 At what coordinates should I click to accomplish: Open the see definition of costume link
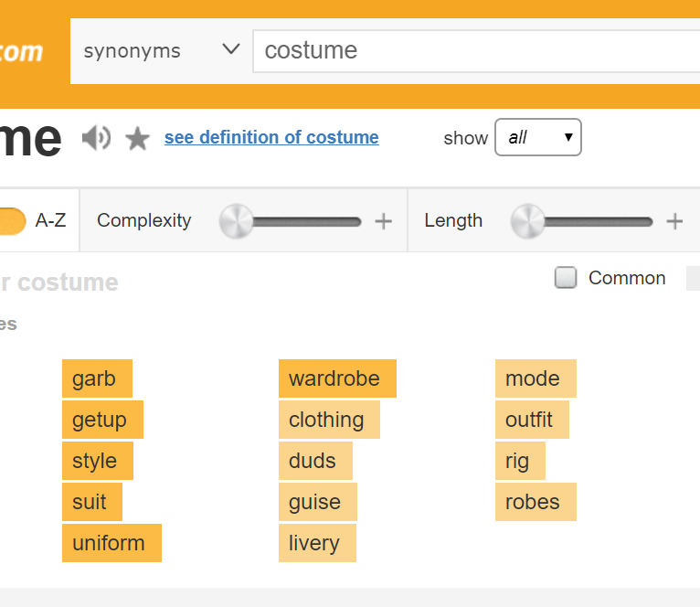[271, 137]
